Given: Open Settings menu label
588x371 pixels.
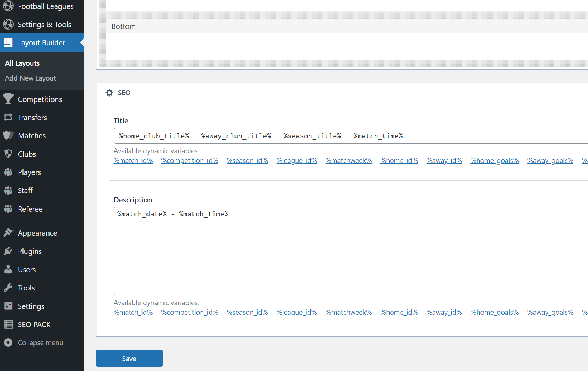Looking at the screenshot, I should pyautogui.click(x=31, y=306).
